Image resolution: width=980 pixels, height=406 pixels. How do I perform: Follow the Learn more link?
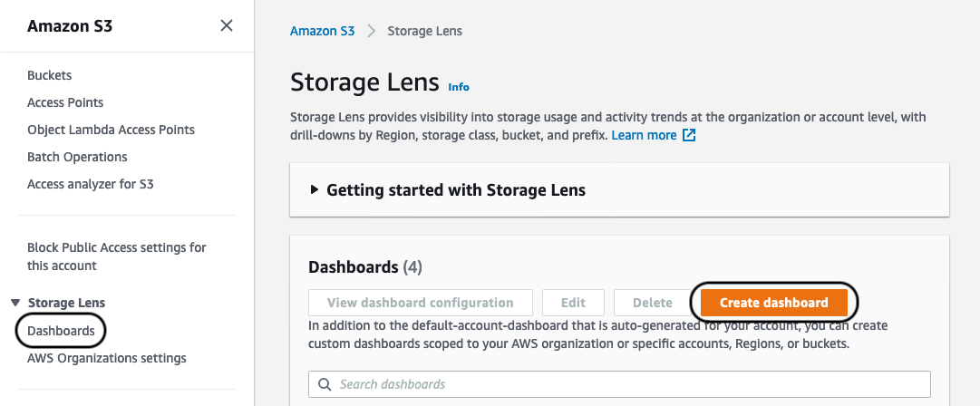644,136
